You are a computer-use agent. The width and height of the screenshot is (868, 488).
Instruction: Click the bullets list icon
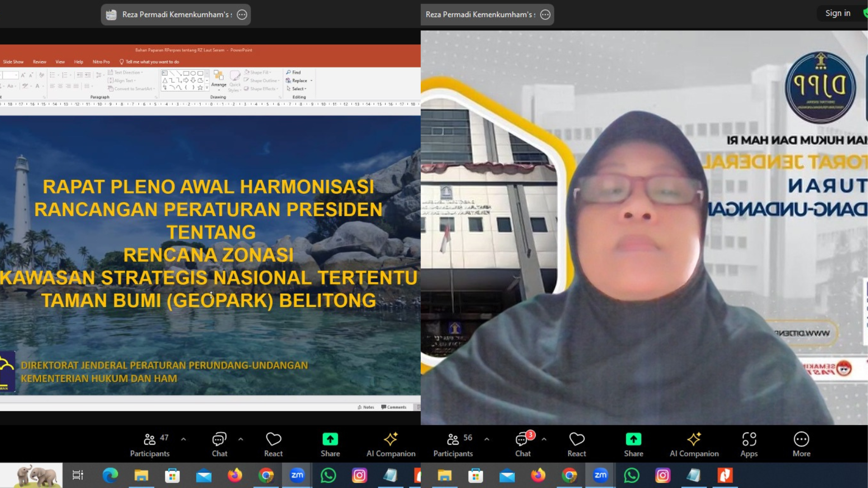(x=52, y=75)
